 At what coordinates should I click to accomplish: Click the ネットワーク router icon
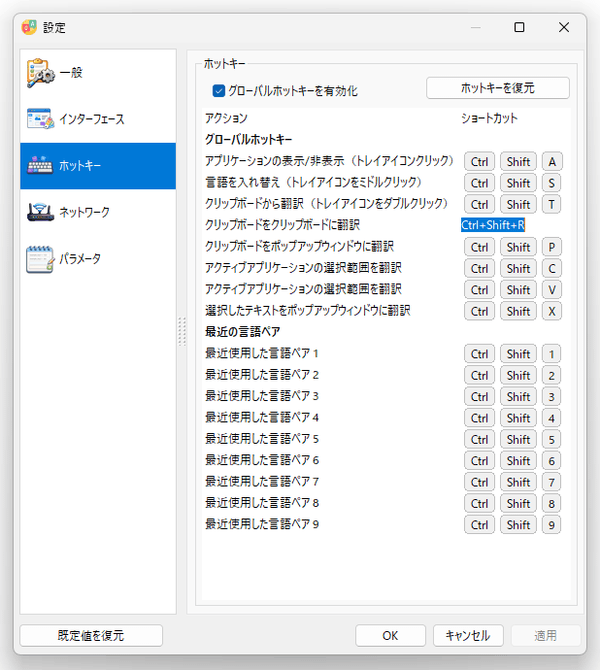pos(40,212)
